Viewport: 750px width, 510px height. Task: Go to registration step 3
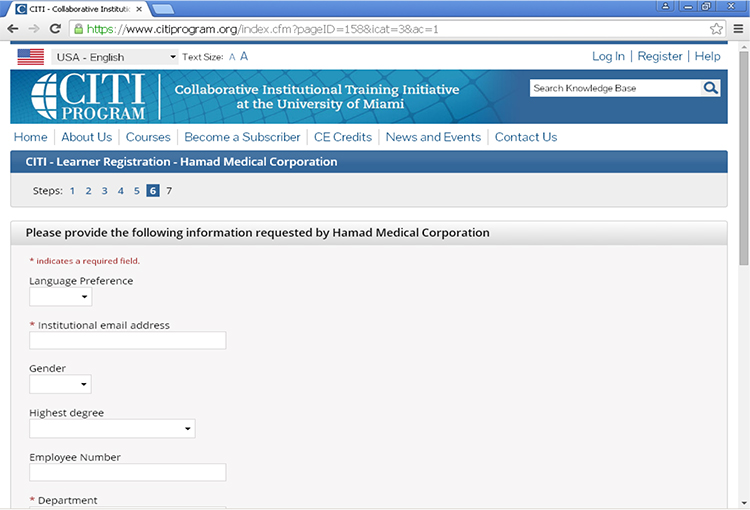104,191
